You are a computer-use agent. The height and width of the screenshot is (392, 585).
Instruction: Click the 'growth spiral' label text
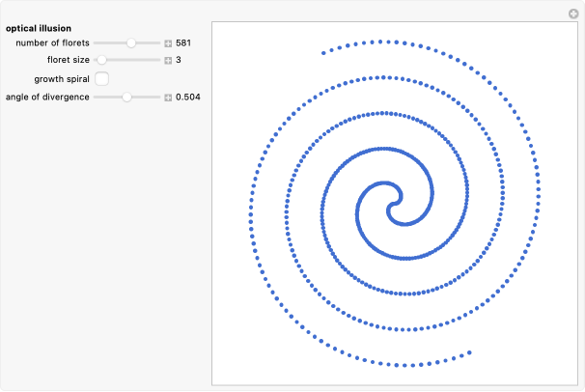[62, 78]
